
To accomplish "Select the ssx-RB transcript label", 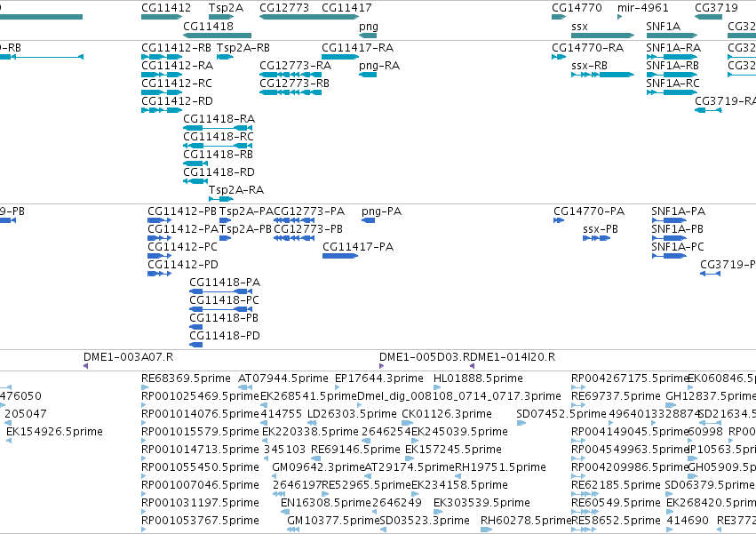I will click(x=589, y=66).
